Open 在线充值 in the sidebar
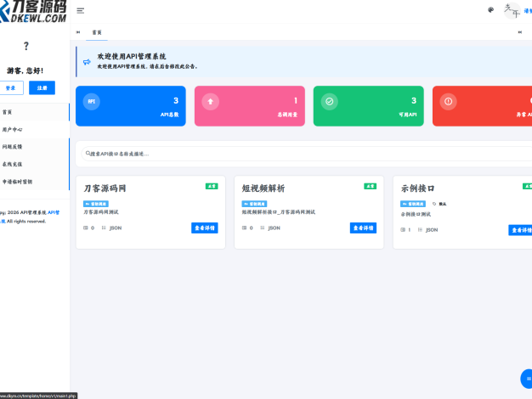 click(35, 164)
